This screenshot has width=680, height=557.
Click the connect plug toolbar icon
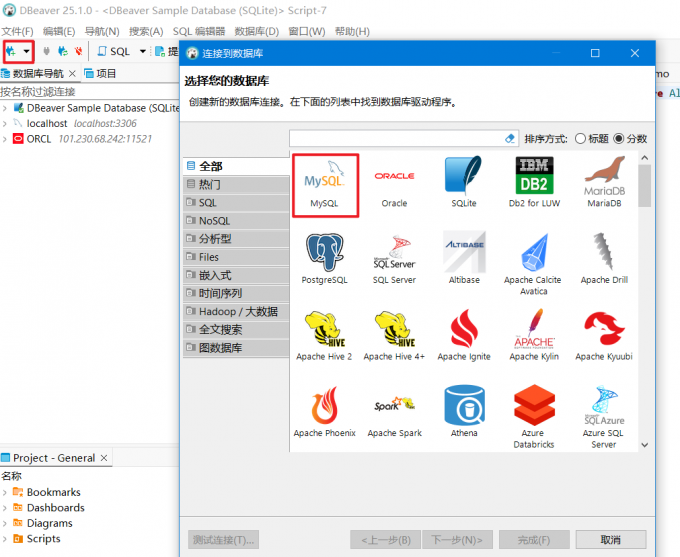coord(46,52)
